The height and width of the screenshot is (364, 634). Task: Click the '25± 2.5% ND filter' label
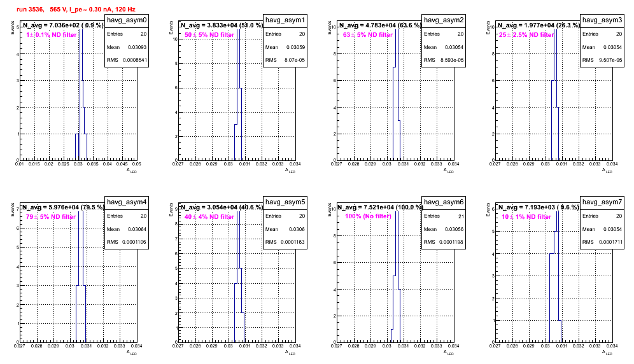tap(526, 35)
